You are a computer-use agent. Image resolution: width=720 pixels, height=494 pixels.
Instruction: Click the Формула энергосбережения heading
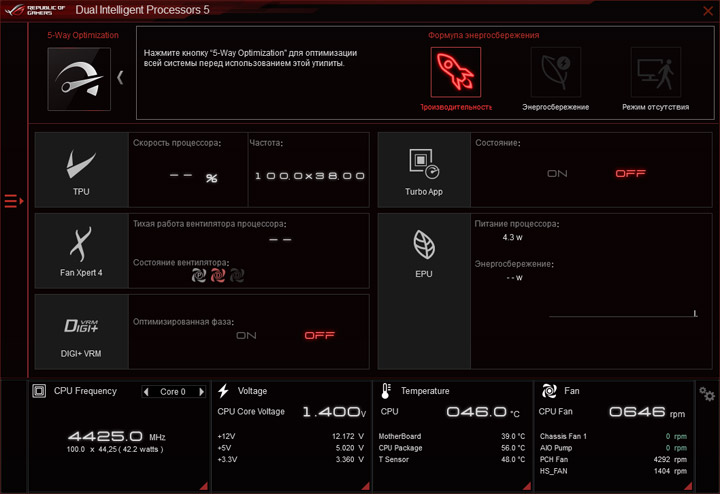point(484,35)
